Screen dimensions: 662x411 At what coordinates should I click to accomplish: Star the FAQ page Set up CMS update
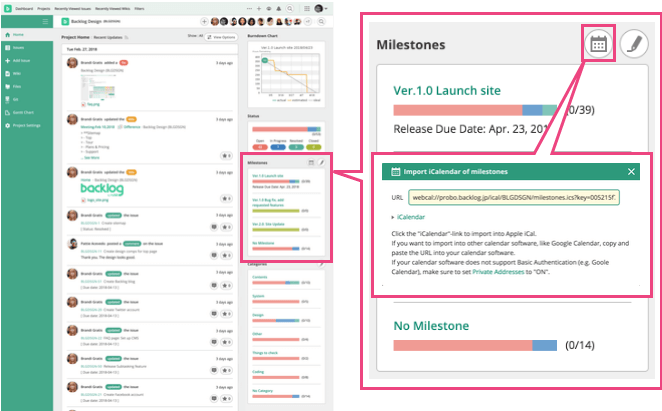point(226,342)
